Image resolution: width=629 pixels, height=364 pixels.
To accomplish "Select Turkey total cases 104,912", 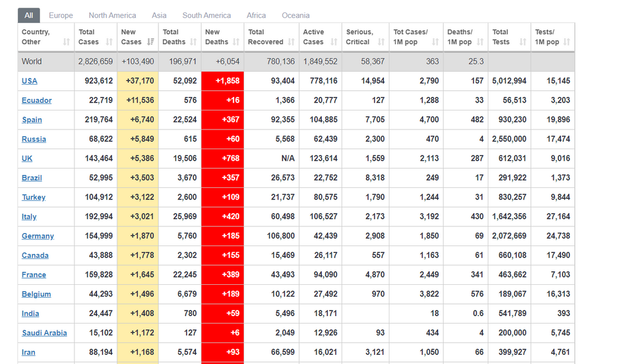I will (99, 197).
